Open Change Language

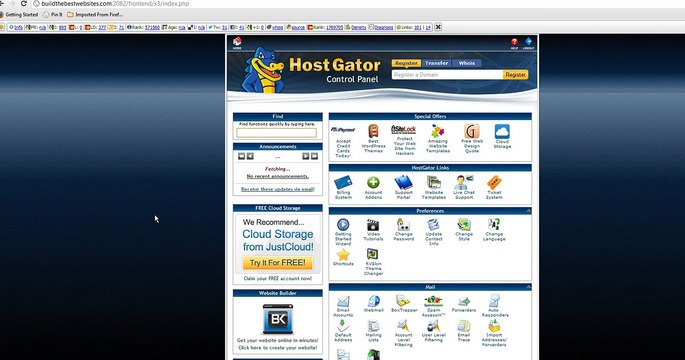(494, 230)
